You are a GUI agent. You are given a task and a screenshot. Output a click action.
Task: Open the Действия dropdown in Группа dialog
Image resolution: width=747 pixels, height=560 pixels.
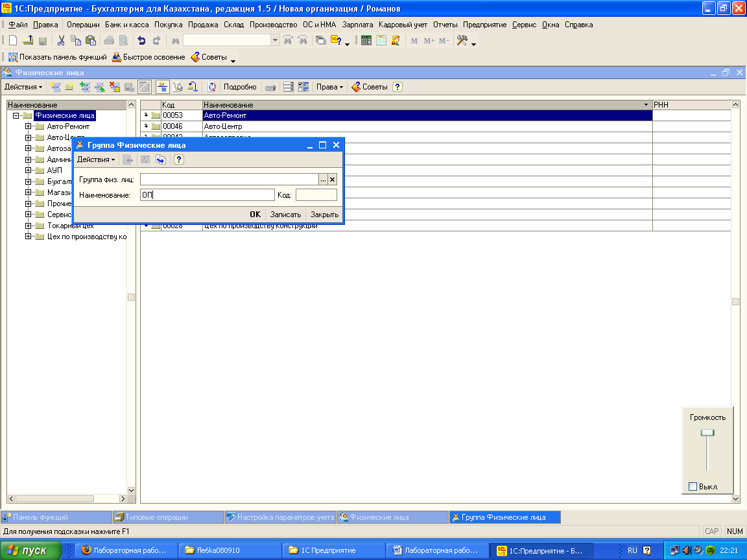96,159
